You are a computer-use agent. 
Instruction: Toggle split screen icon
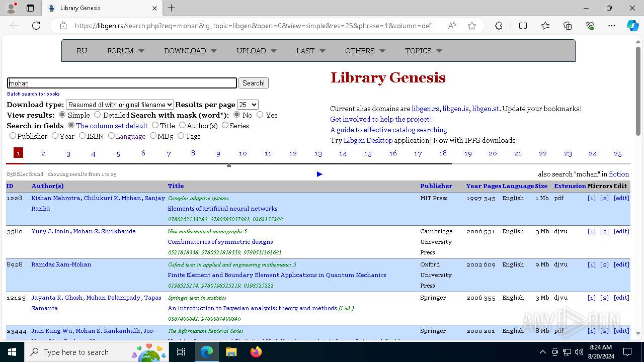pos(523,26)
